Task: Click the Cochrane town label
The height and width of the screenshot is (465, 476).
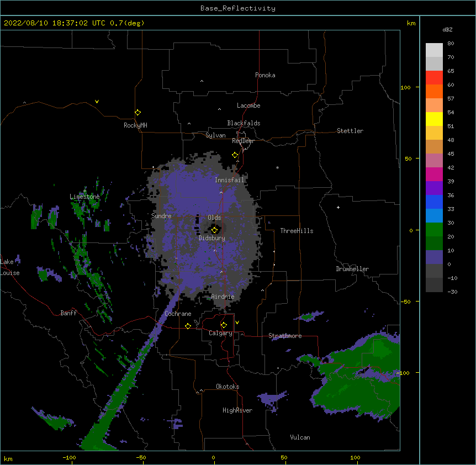Action: (178, 314)
